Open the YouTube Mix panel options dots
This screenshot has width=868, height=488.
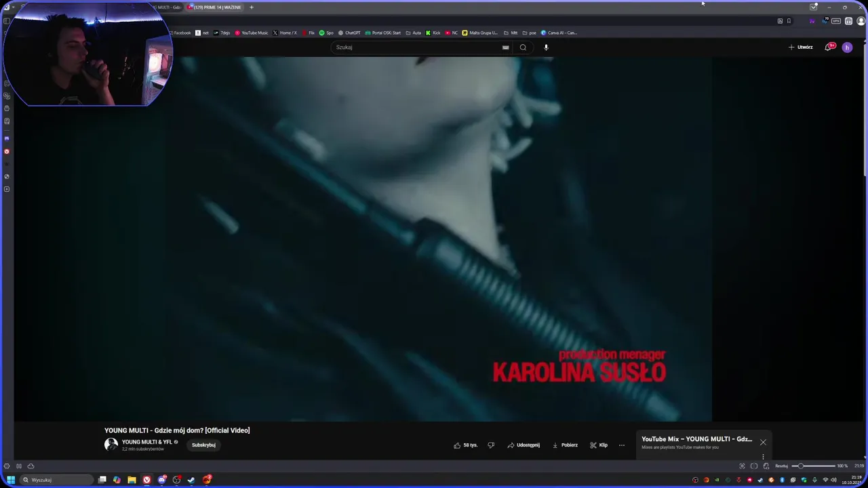[x=763, y=457]
